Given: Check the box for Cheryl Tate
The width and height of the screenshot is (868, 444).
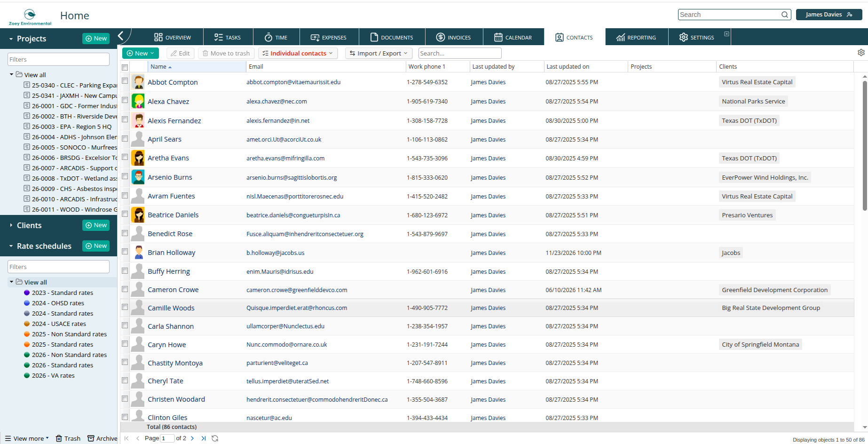Looking at the screenshot, I should click(125, 380).
